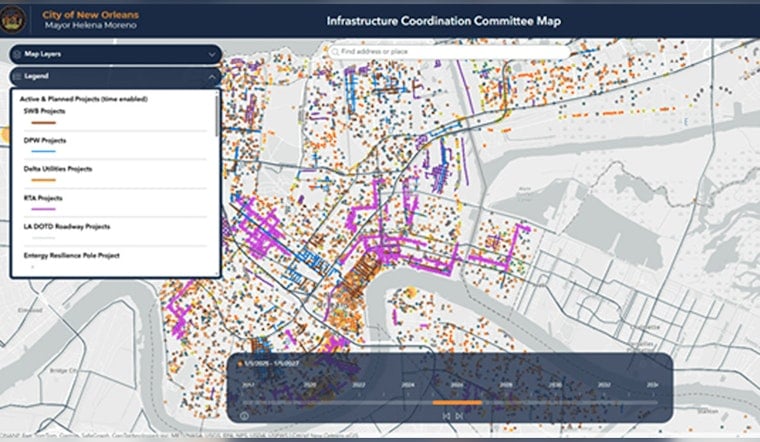Click the Legend list icon
The height and width of the screenshot is (442, 760).
[17, 77]
